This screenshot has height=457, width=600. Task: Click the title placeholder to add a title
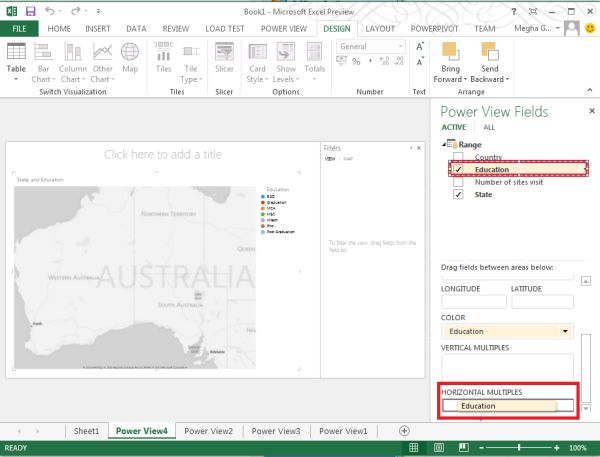point(164,154)
